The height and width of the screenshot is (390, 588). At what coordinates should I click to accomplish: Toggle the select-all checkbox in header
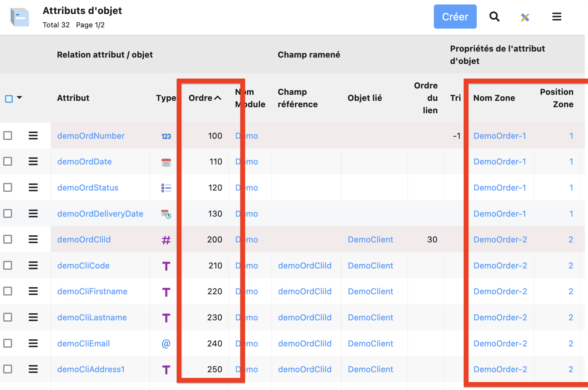[x=9, y=99]
